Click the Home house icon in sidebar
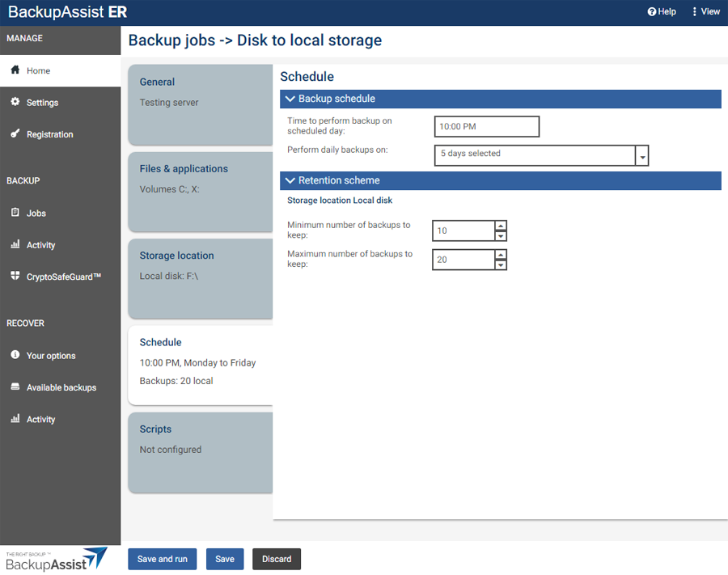Screen dimensions: 728x575 click(15, 70)
